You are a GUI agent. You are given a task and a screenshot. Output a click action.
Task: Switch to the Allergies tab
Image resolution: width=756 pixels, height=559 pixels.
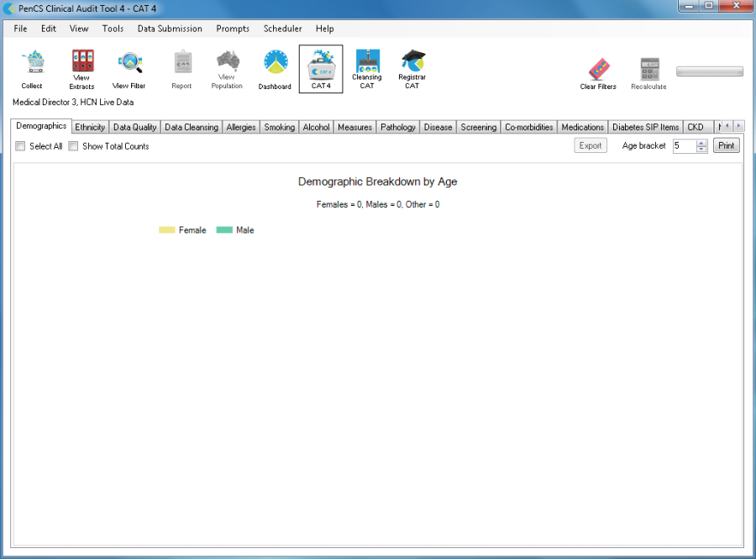(x=241, y=127)
